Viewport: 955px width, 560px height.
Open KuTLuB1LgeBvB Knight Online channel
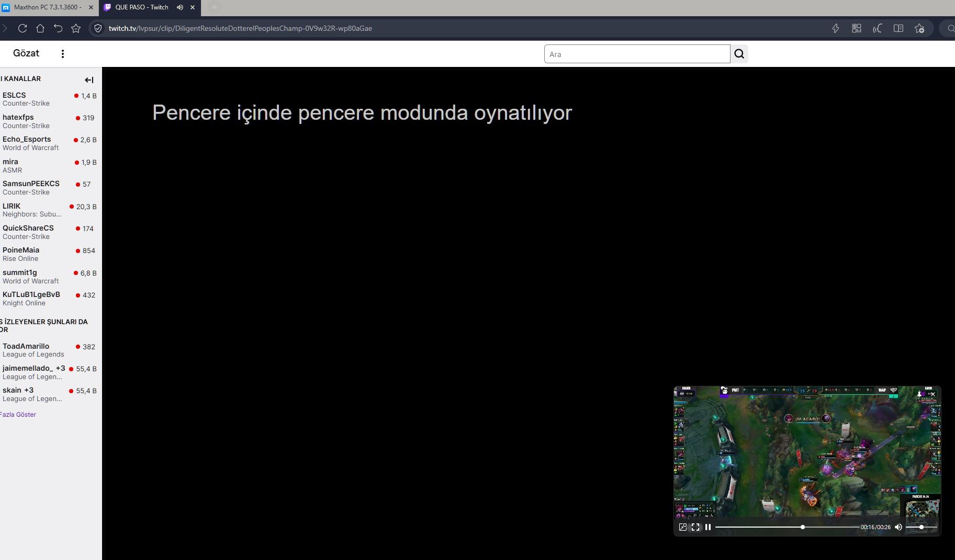[50, 299]
